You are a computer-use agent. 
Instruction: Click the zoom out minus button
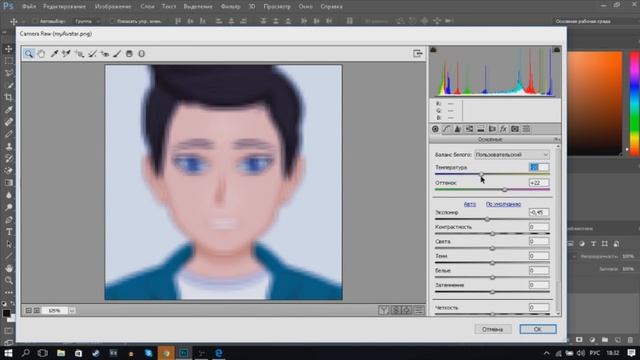pyautogui.click(x=29, y=311)
